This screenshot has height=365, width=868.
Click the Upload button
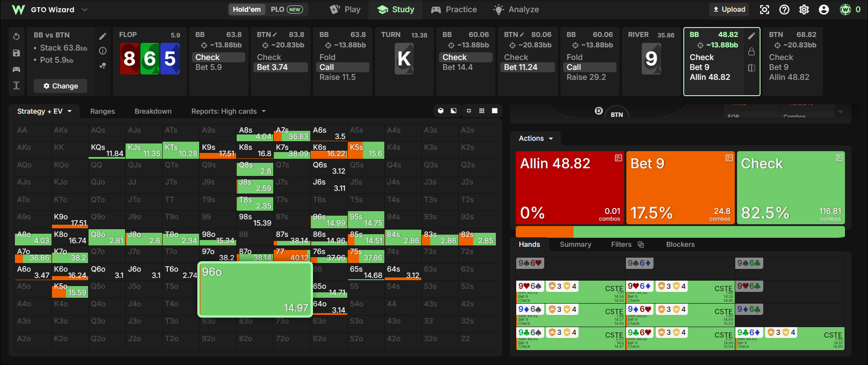click(x=729, y=9)
